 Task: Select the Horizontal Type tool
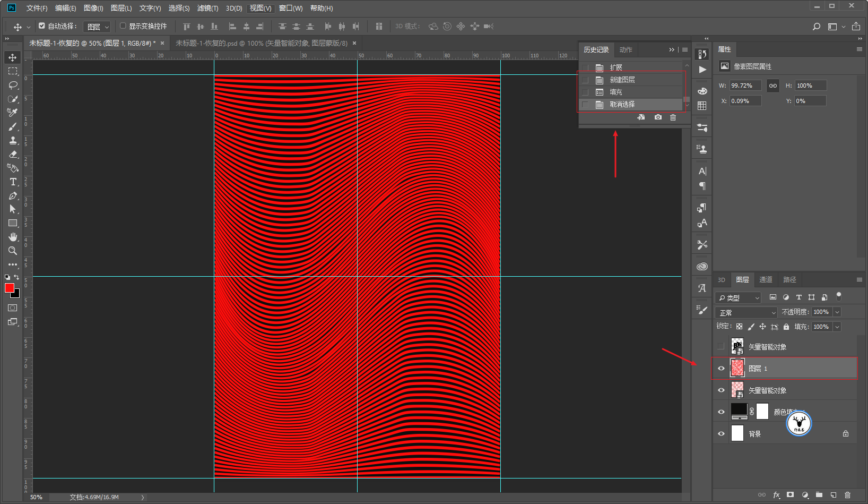[13, 182]
